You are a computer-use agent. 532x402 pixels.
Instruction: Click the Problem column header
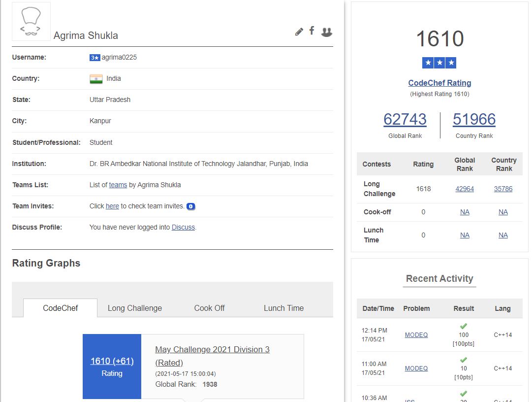[416, 308]
